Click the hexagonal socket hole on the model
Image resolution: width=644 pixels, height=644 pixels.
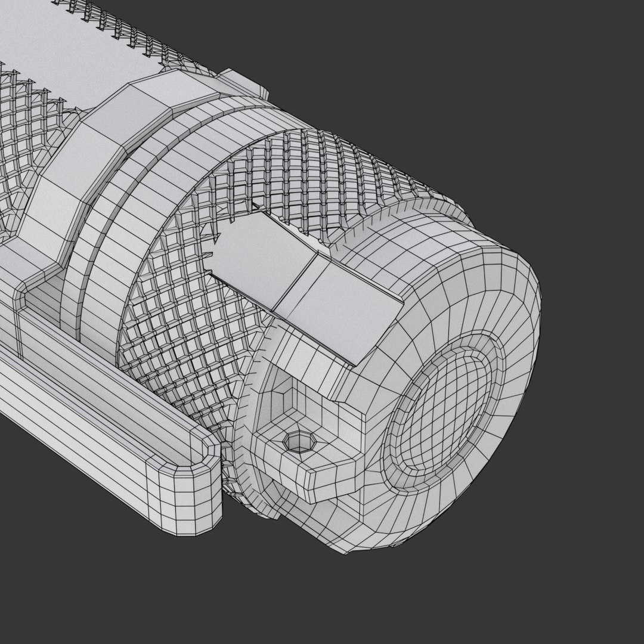pyautogui.click(x=299, y=442)
